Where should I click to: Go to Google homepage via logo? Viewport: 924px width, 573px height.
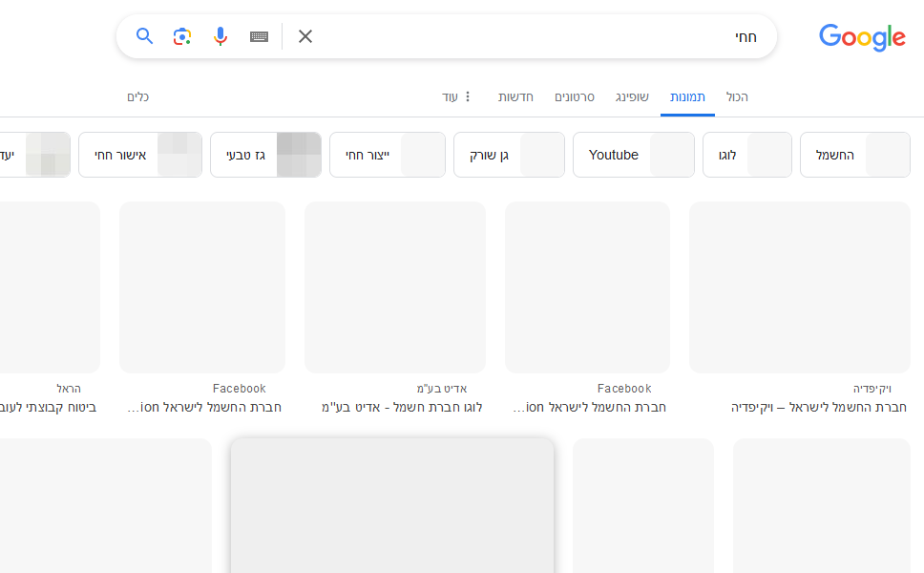coord(862,37)
